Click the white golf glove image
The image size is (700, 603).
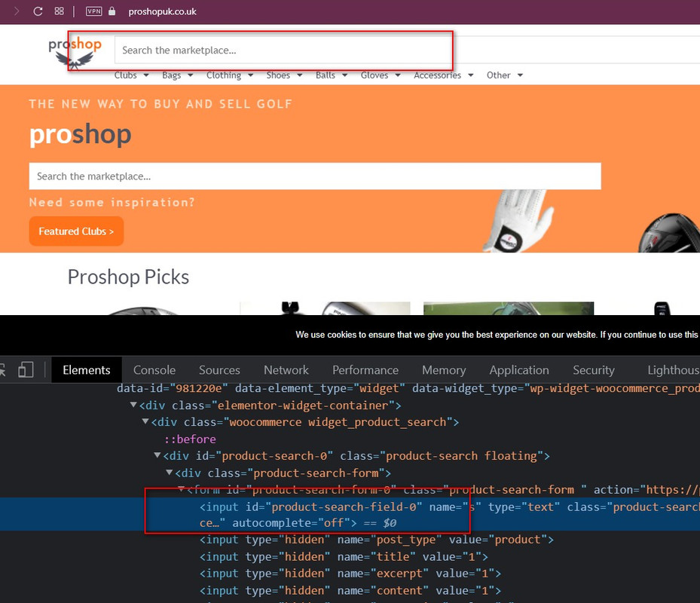[518, 221]
